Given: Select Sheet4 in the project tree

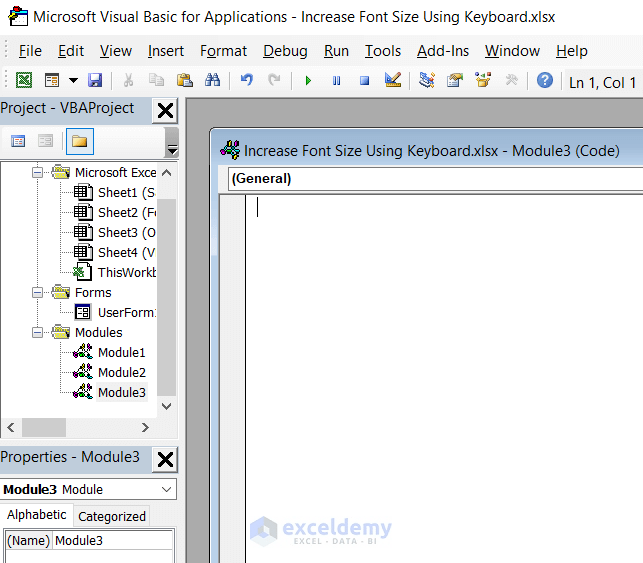Looking at the screenshot, I should (x=114, y=253).
